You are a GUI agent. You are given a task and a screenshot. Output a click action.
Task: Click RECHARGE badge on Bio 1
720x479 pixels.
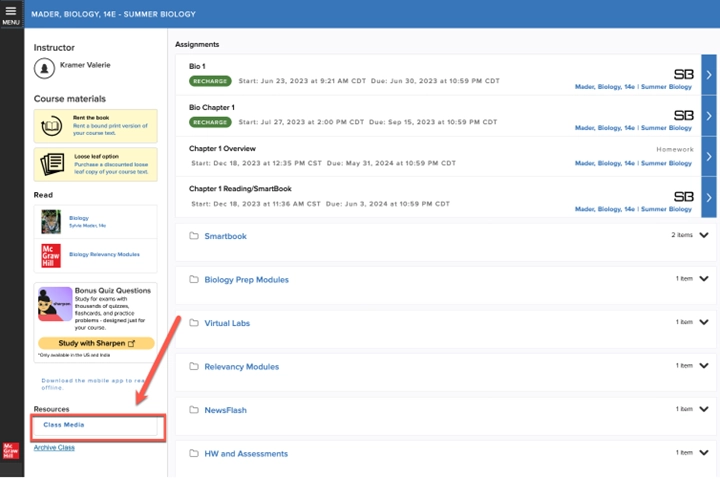click(x=210, y=81)
